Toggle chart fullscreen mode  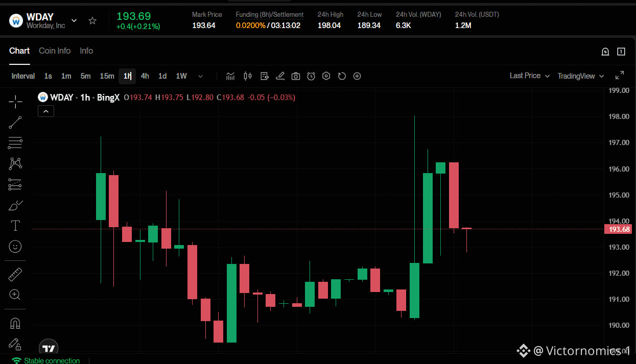pos(620,76)
